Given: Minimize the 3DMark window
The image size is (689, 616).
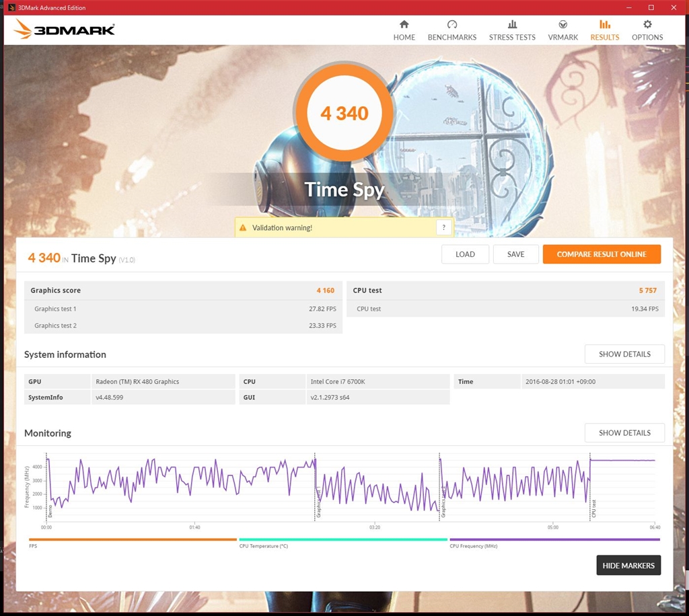Looking at the screenshot, I should click(x=629, y=7).
